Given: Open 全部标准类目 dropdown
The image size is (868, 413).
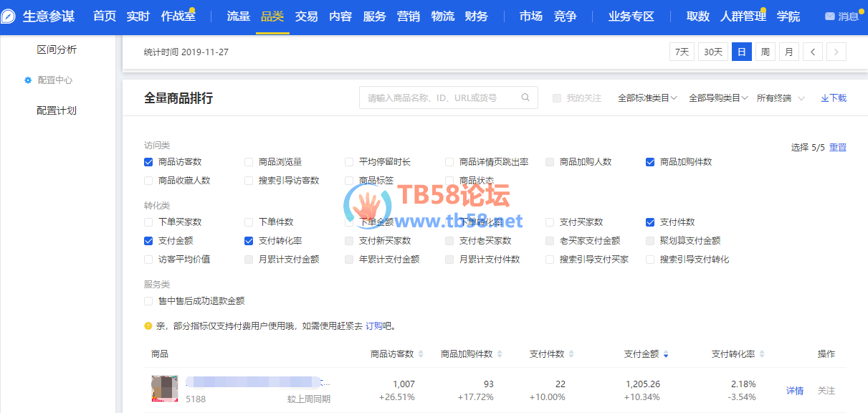Looking at the screenshot, I should pyautogui.click(x=647, y=98).
